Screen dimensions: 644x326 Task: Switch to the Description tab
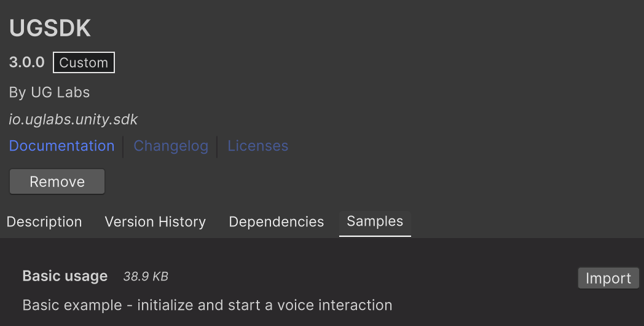[44, 222]
